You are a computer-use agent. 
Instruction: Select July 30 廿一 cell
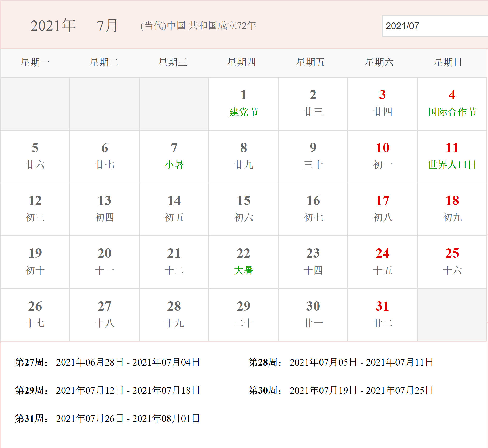[313, 315]
